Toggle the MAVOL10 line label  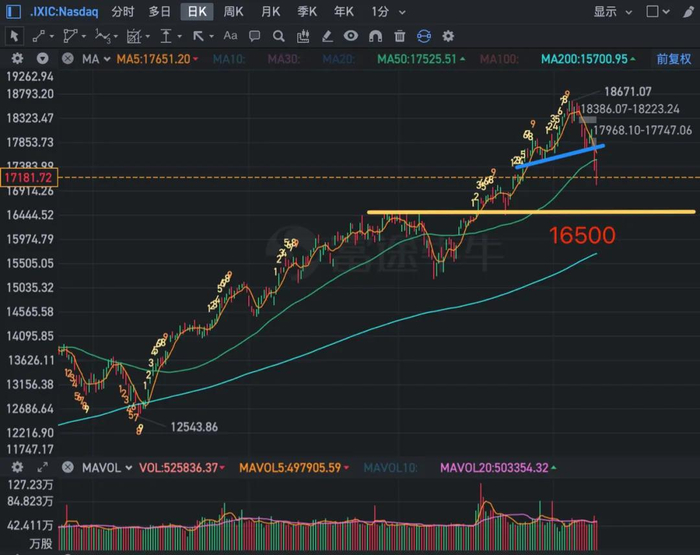pos(390,468)
